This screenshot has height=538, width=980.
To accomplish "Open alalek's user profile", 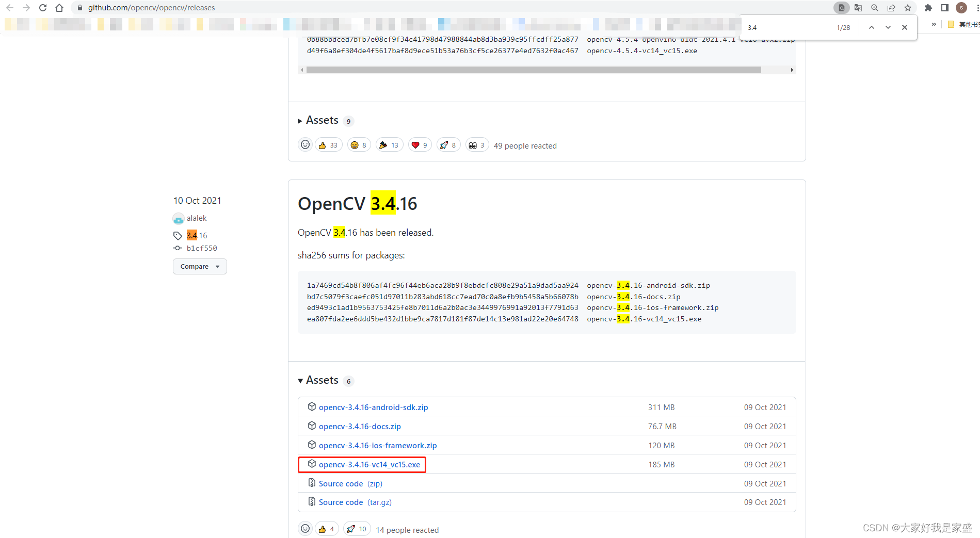I will pyautogui.click(x=197, y=218).
